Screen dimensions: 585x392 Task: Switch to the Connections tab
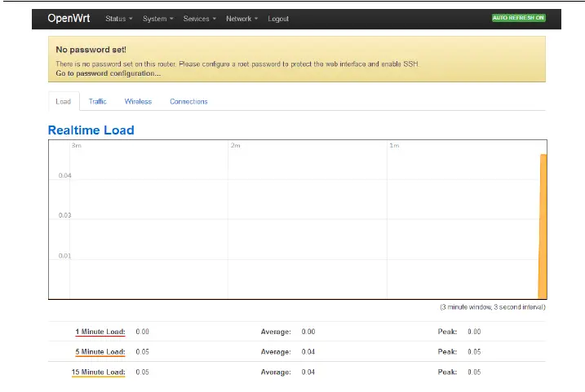[x=188, y=102]
